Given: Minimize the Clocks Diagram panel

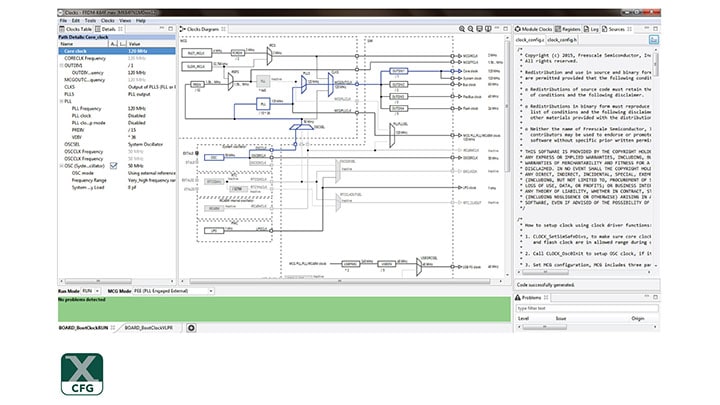Looking at the screenshot, I should [497, 27].
